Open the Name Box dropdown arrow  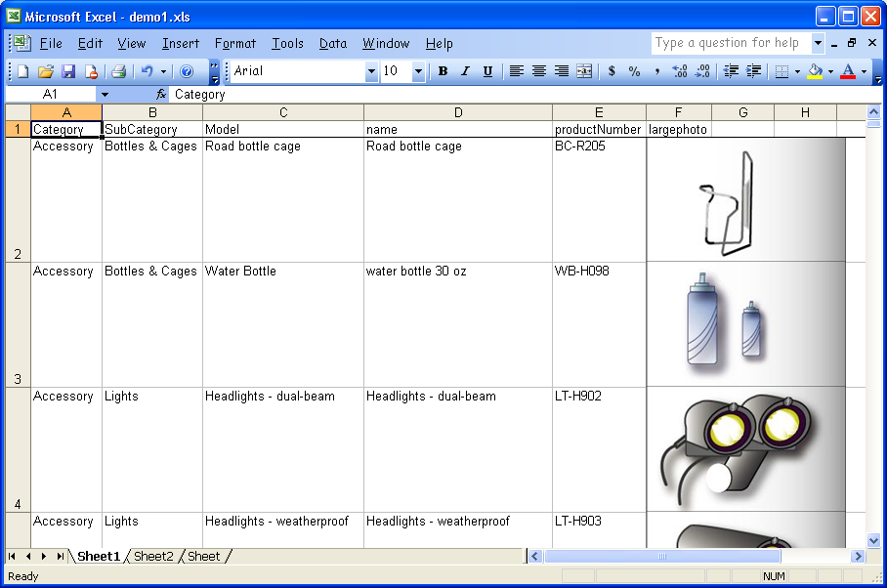click(x=105, y=95)
